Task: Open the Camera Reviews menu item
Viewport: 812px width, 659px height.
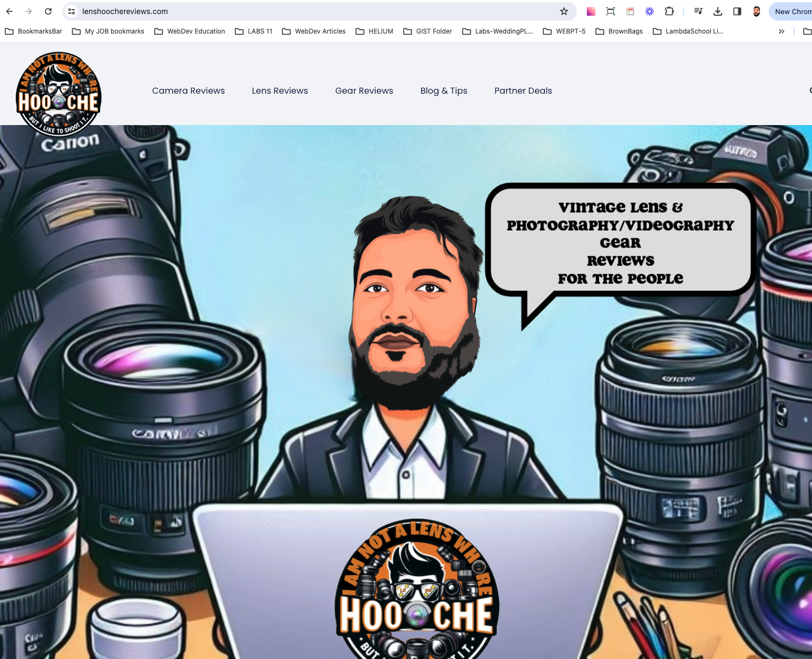Action: coord(188,90)
